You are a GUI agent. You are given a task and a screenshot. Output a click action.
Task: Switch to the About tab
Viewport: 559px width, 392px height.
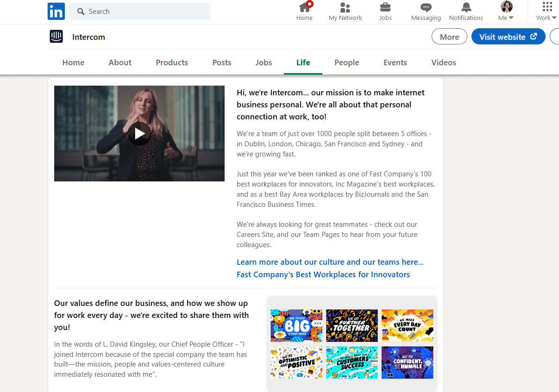[120, 62]
